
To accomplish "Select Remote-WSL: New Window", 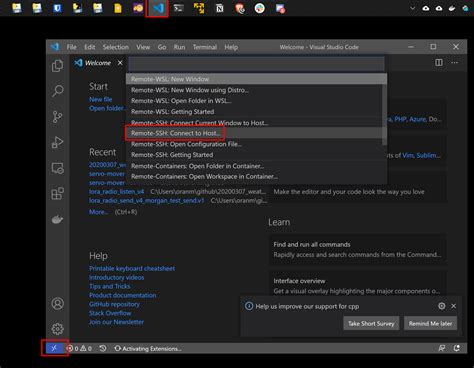I will (x=256, y=79).
